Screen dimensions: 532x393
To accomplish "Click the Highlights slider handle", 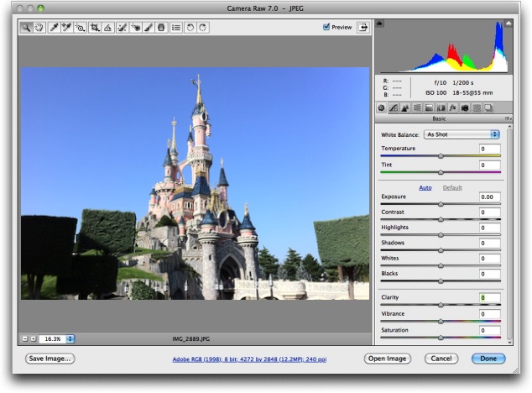I will (441, 235).
